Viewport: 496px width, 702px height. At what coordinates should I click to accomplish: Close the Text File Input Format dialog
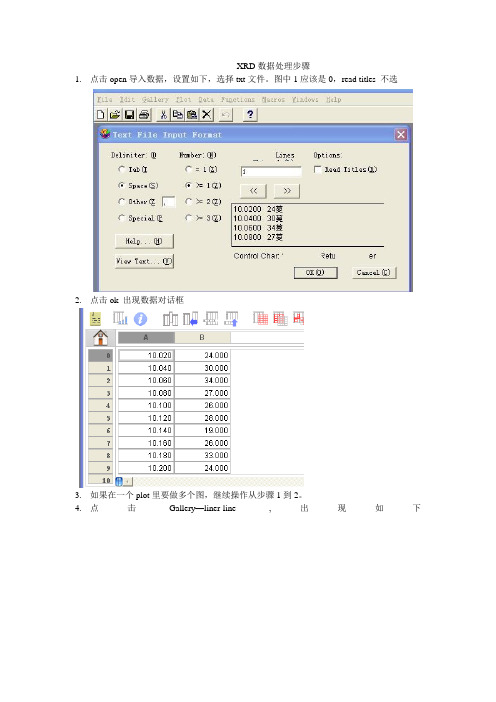401,135
